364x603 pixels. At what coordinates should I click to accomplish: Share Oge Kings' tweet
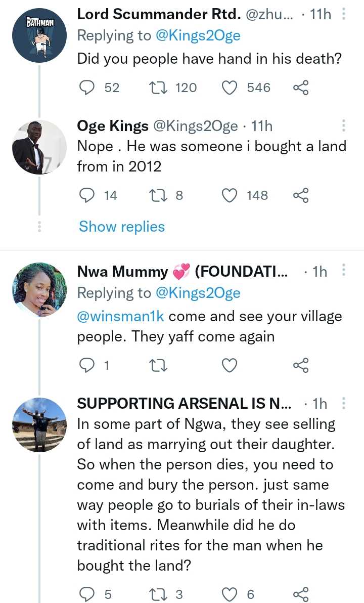pos(301,195)
